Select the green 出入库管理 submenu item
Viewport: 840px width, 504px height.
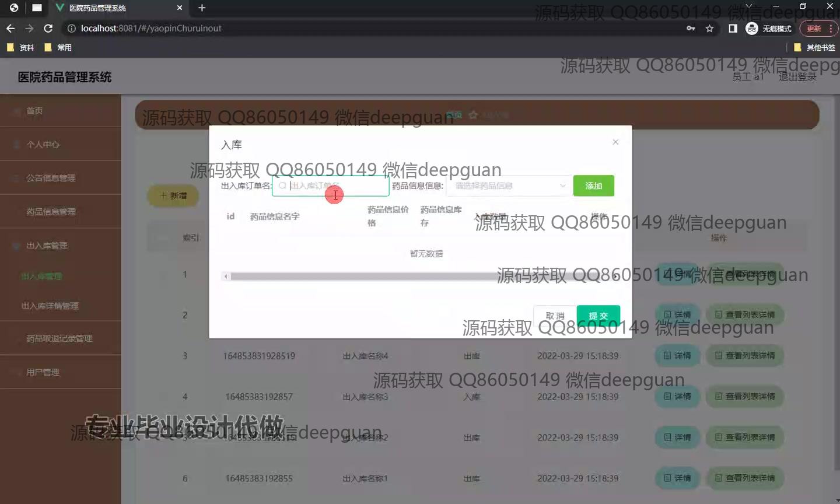coord(41,276)
